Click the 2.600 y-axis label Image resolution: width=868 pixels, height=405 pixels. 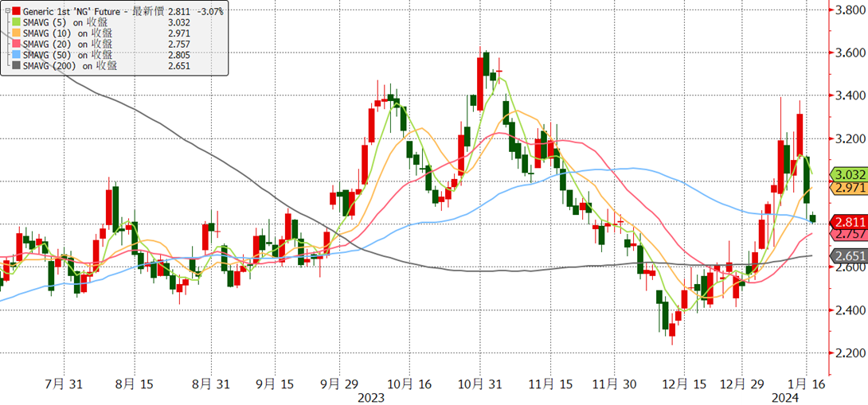[x=850, y=267]
